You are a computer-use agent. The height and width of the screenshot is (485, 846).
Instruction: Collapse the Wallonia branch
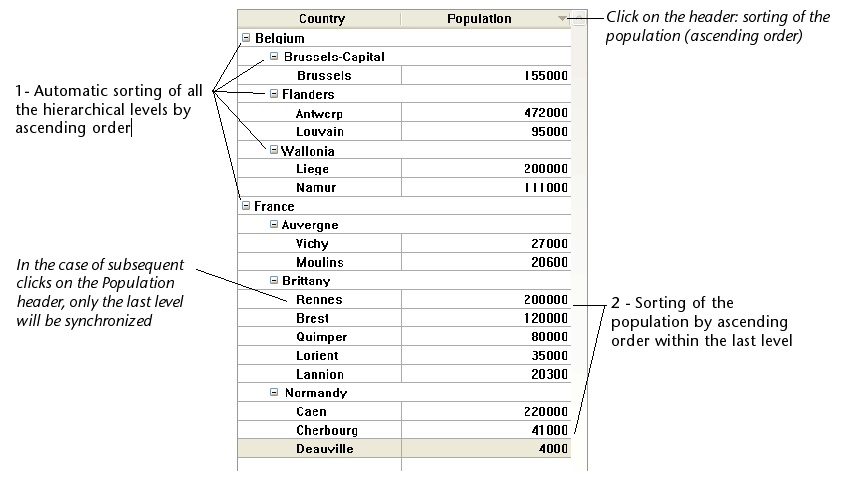(274, 150)
